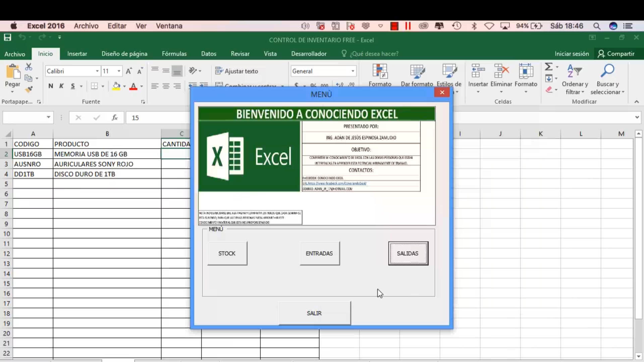Screen dimensions: 644x362
Task: Increase font size with the large A icon
Action: pos(129,71)
